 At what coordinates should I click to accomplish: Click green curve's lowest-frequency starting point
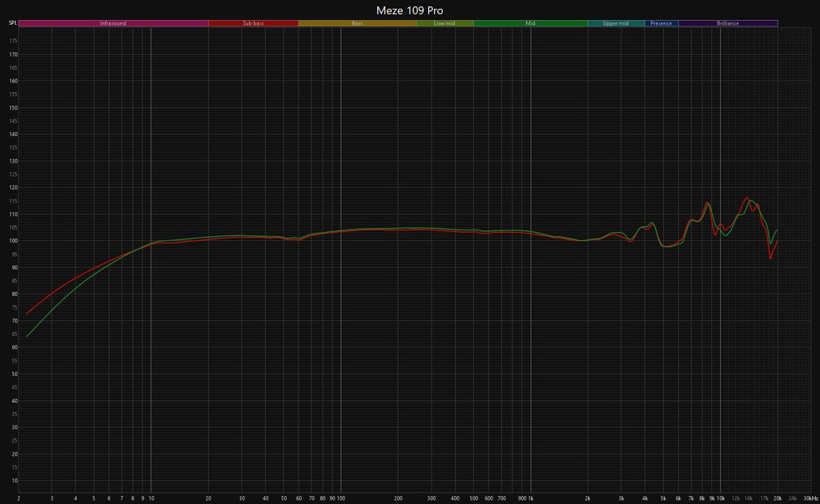point(27,337)
